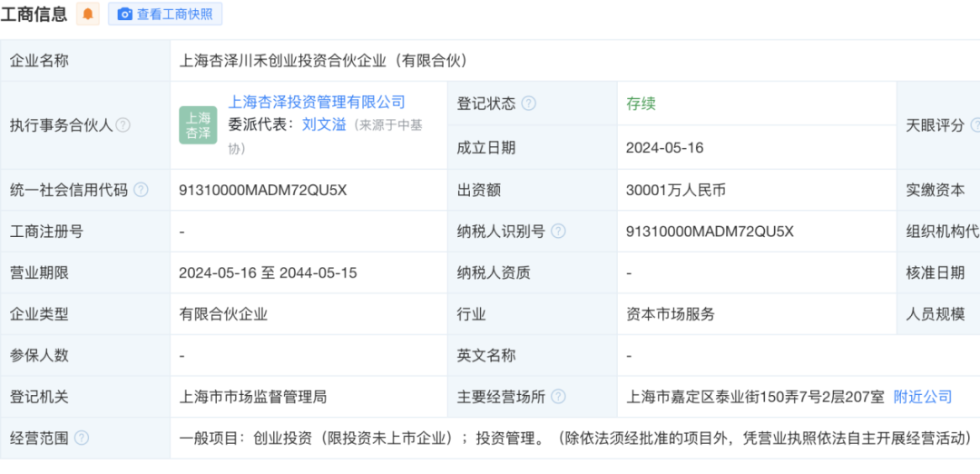Select 有限合伙企业 enterprise type value
The image size is (980, 474).
pos(223,314)
